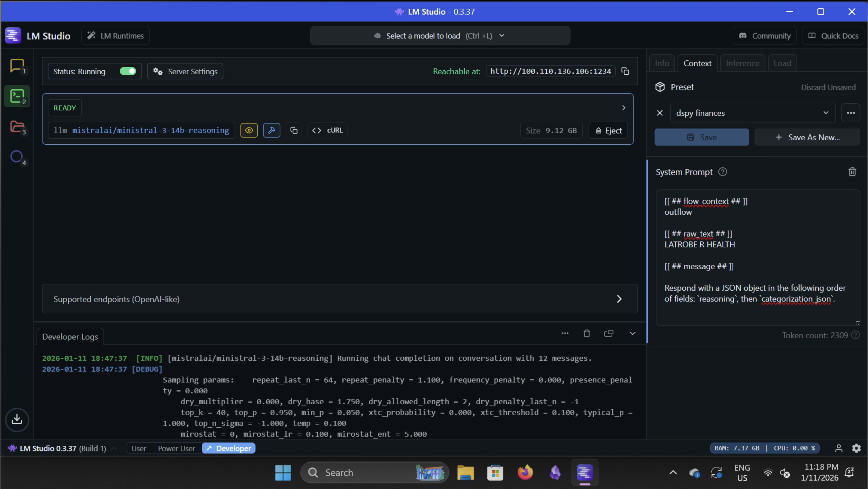Open My Models folder sidebar icon
The image size is (868, 489).
point(17,127)
